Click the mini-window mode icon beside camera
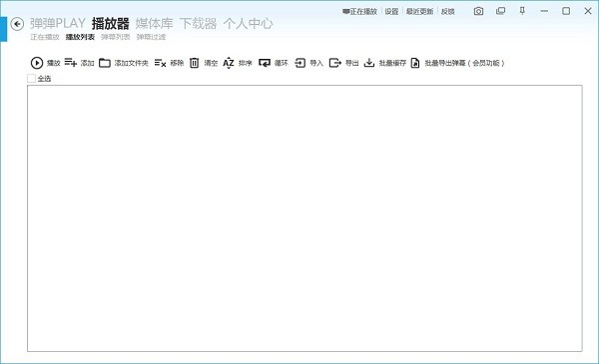This screenshot has width=599, height=364. click(500, 11)
